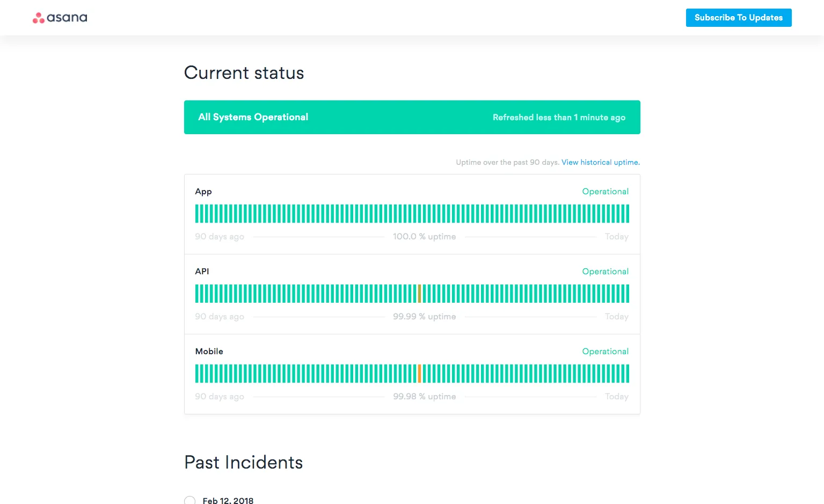Image resolution: width=824 pixels, height=504 pixels.
Task: Click the Subscribe To Updates button
Action: 739,18
